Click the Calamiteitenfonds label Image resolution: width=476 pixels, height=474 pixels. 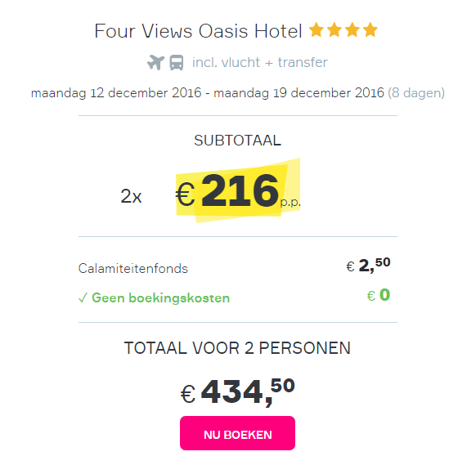pyautogui.click(x=133, y=268)
